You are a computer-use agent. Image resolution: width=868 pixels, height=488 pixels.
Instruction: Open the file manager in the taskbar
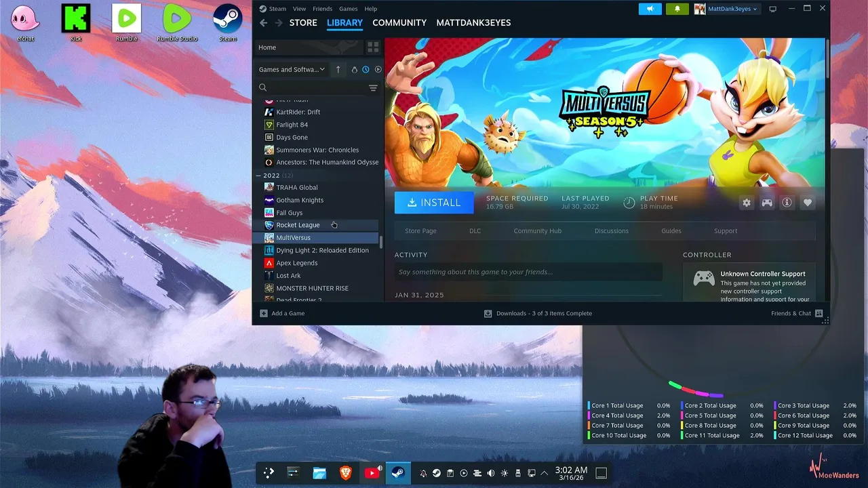tap(319, 473)
